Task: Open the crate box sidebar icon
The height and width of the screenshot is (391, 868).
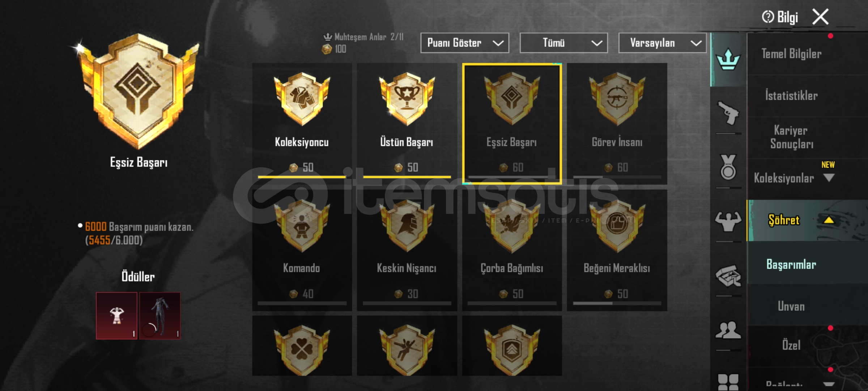Action: [x=728, y=276]
